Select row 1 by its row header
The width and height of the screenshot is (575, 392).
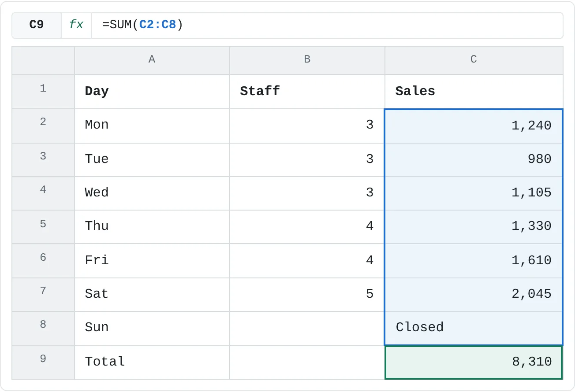pyautogui.click(x=43, y=92)
